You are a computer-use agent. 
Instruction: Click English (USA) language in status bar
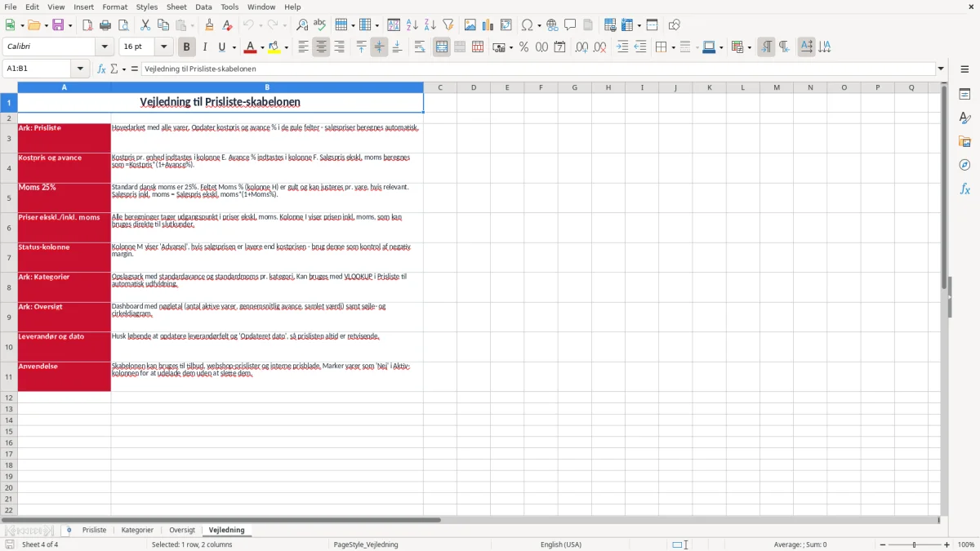[561, 544]
